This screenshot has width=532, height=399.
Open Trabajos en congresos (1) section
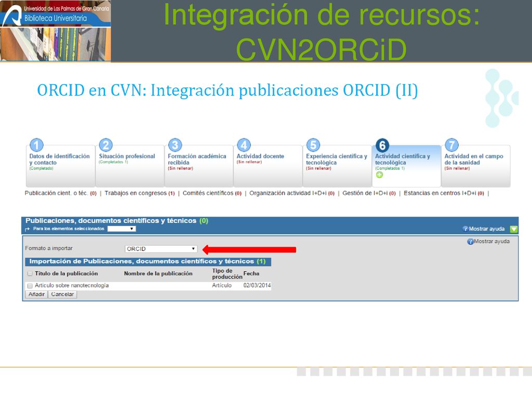click(x=139, y=193)
